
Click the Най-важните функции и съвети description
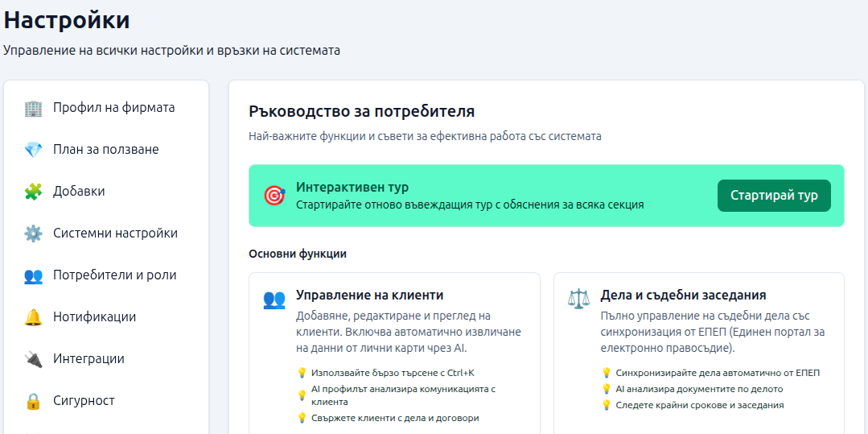(425, 136)
